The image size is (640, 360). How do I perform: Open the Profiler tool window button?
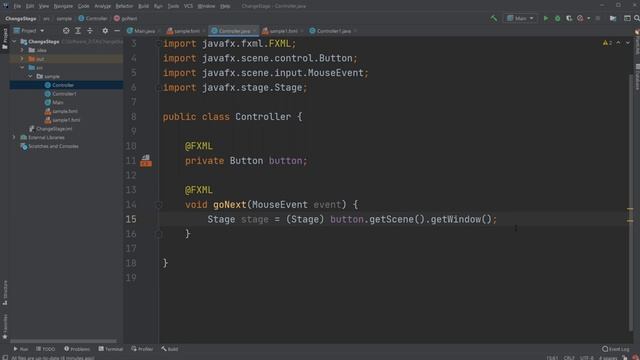[x=142, y=349]
